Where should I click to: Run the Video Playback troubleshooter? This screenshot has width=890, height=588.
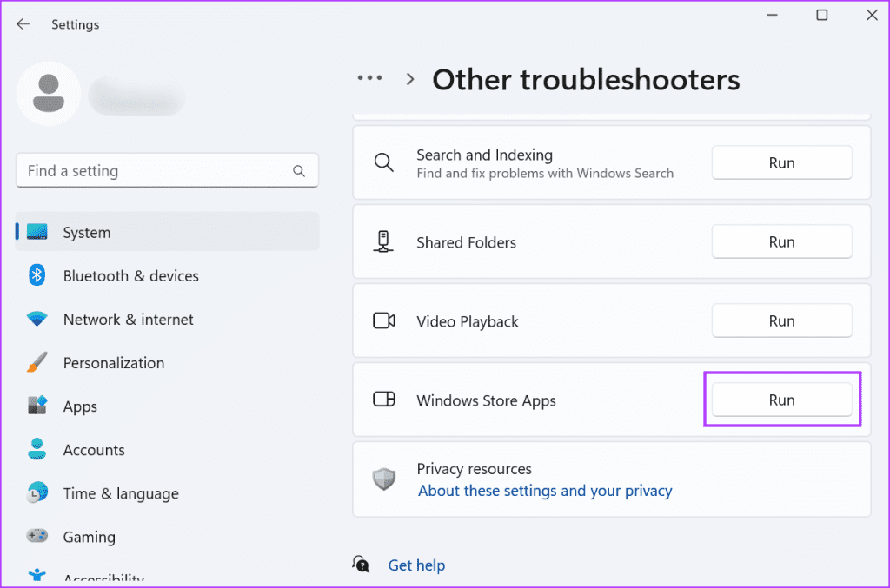tap(781, 321)
